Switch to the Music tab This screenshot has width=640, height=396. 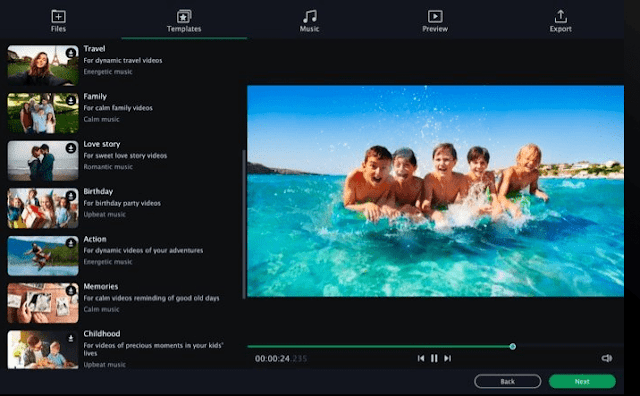pyautogui.click(x=309, y=20)
